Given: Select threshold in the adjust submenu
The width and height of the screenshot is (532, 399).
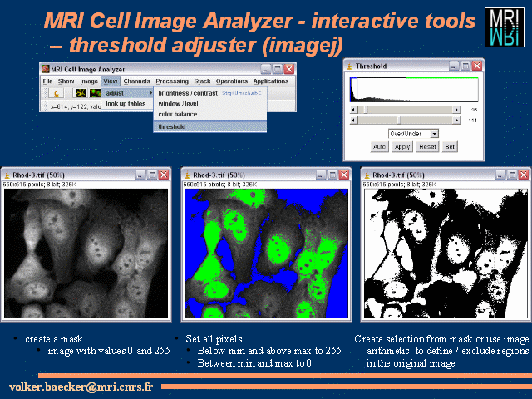Looking at the screenshot, I should point(210,126).
